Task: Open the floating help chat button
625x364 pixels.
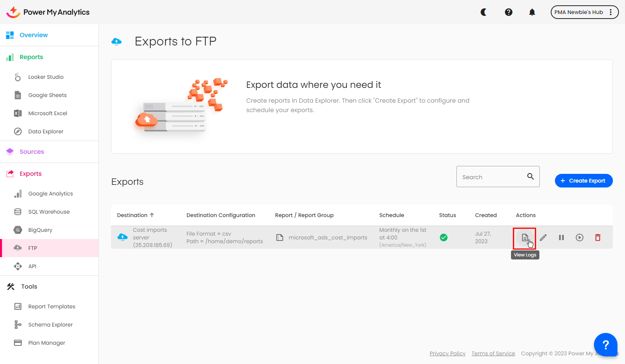Action: (605, 345)
